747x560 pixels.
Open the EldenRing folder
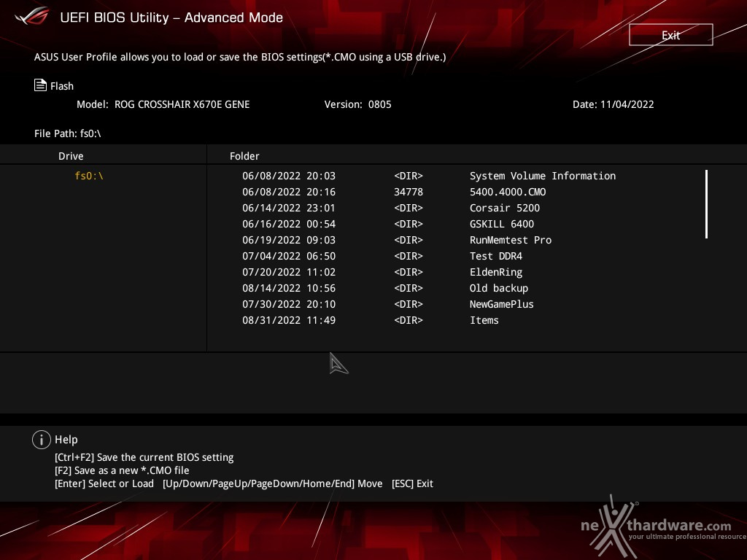[x=496, y=273]
